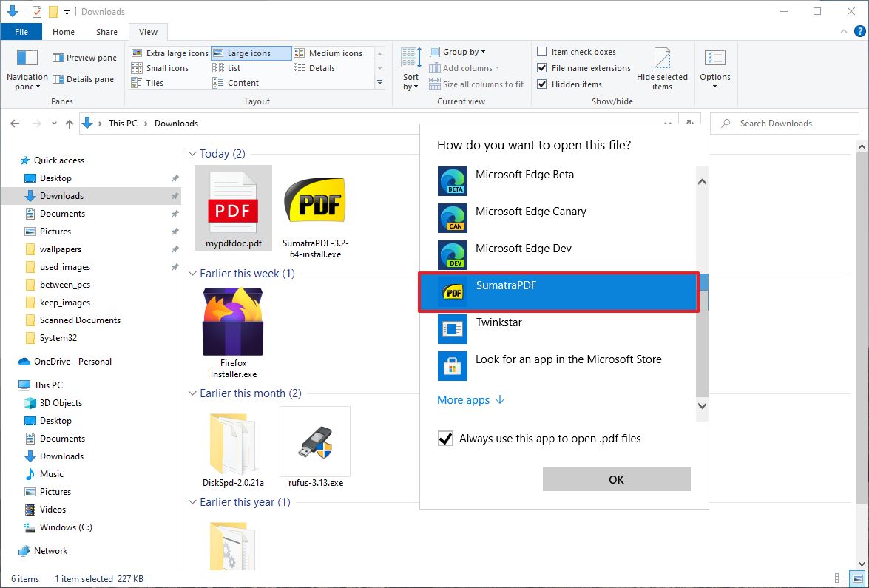This screenshot has width=869, height=588.
Task: Choose SumatraPDF in the app list
Action: click(558, 292)
